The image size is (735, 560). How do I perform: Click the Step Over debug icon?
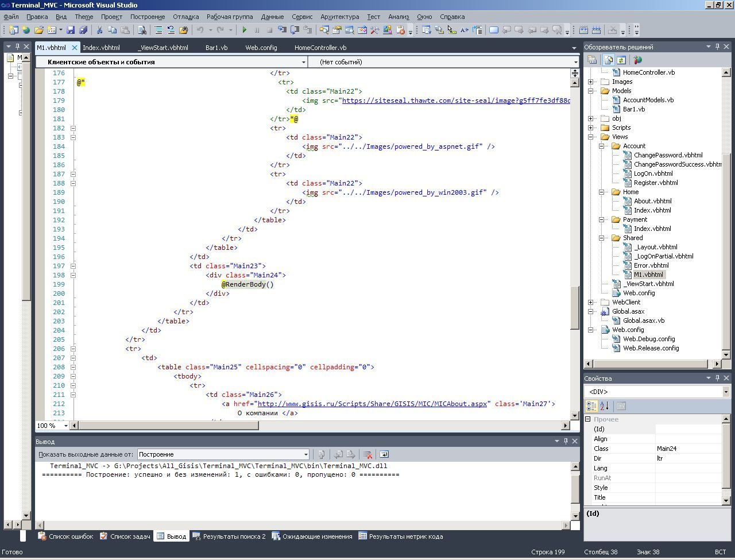pyautogui.click(x=295, y=30)
